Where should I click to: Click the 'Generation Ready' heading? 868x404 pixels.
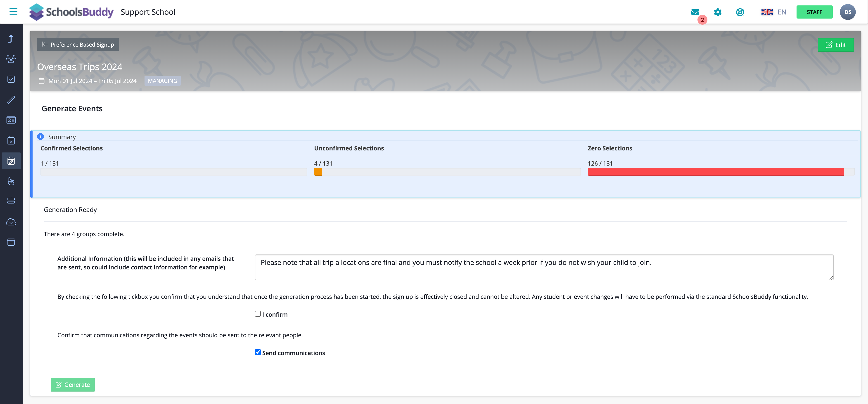pyautogui.click(x=70, y=210)
